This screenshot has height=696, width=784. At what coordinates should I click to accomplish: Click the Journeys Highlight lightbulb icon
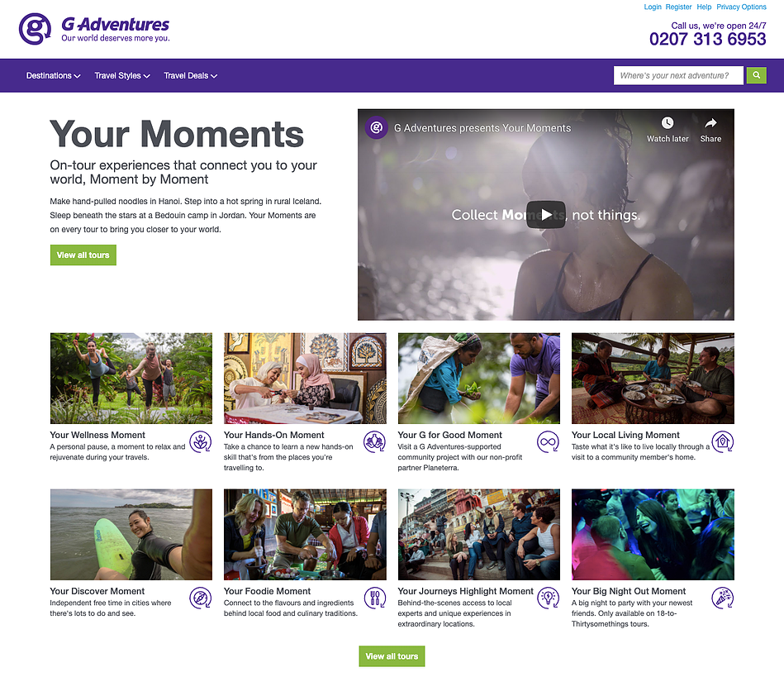point(548,598)
